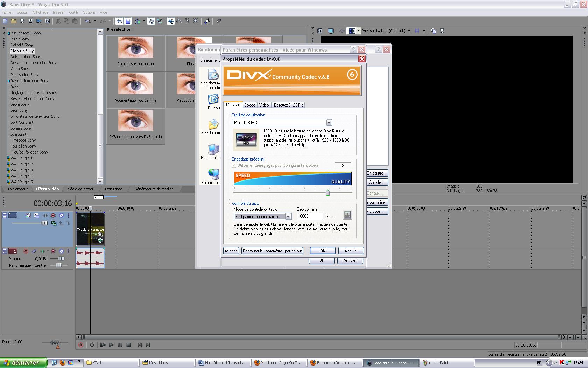This screenshot has width=588, height=368.
Task: Open DivX bitrate calculator icon
Action: pos(348,215)
